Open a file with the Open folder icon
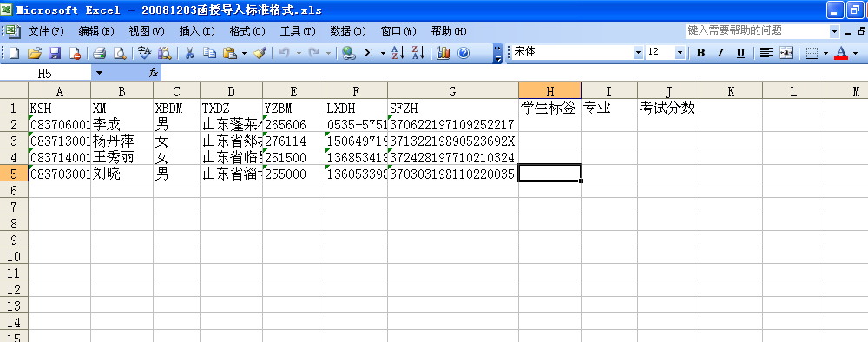This screenshot has width=868, height=342. [35, 53]
